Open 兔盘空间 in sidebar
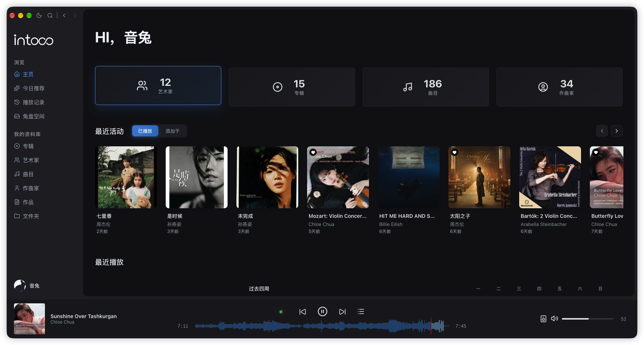The width and height of the screenshot is (644, 345). tap(29, 116)
